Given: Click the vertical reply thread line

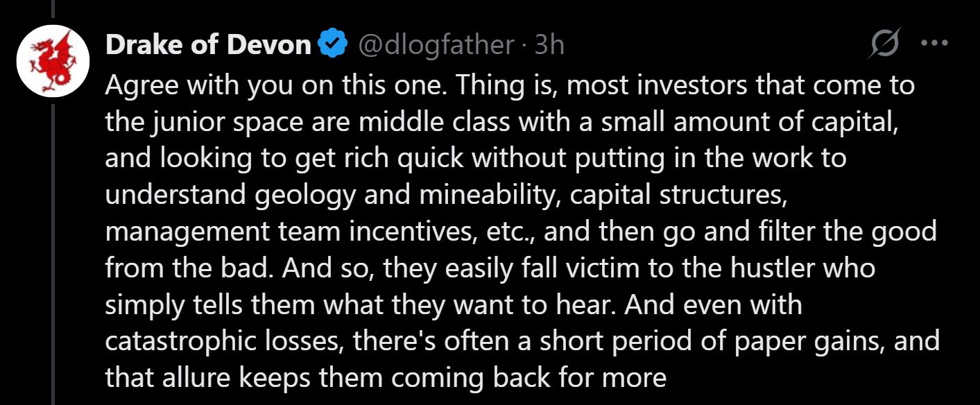Looking at the screenshot, I should pos(53,208).
